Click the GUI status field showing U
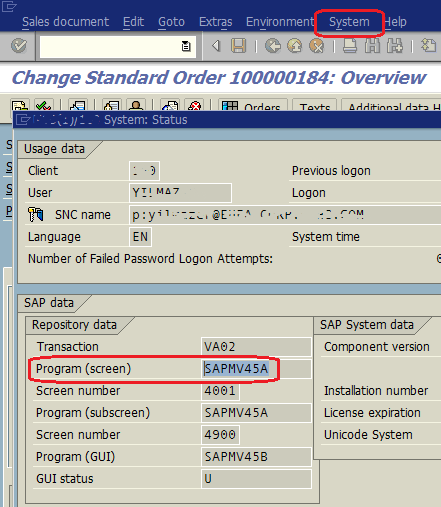Image resolution: width=441 pixels, height=507 pixels. (256, 479)
